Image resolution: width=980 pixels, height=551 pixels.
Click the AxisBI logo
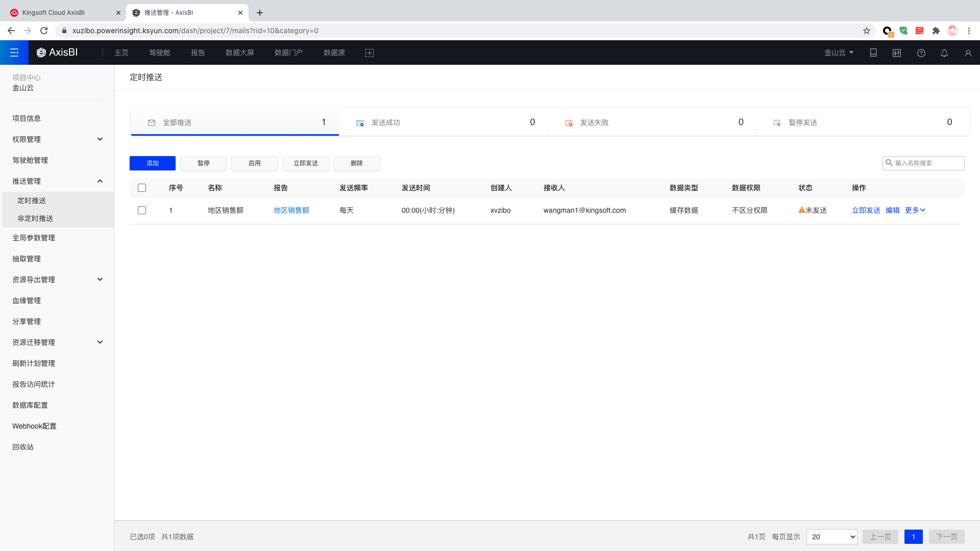(57, 53)
